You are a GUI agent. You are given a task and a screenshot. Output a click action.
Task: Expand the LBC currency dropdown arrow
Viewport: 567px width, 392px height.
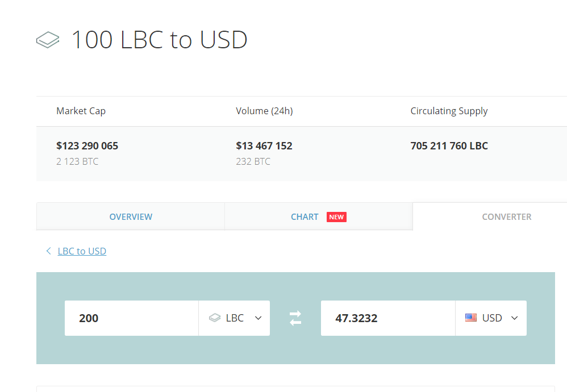click(x=258, y=318)
